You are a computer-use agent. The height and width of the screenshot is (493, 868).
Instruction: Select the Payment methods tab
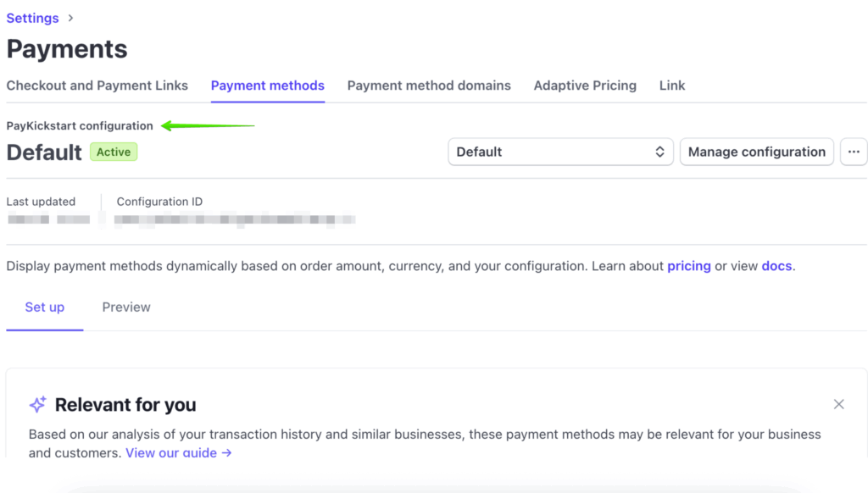pos(267,86)
